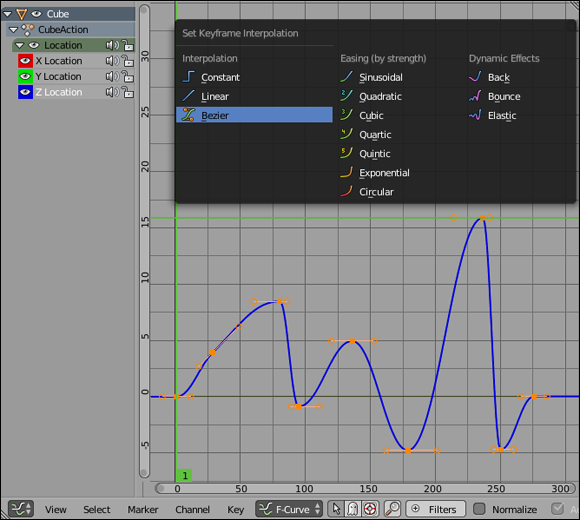Image resolution: width=580 pixels, height=520 pixels.
Task: Click the magnifier auto-snap icon
Action: coord(392,509)
